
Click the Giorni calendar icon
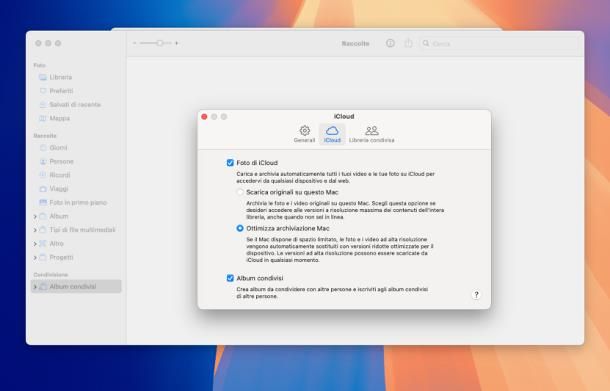click(x=43, y=147)
